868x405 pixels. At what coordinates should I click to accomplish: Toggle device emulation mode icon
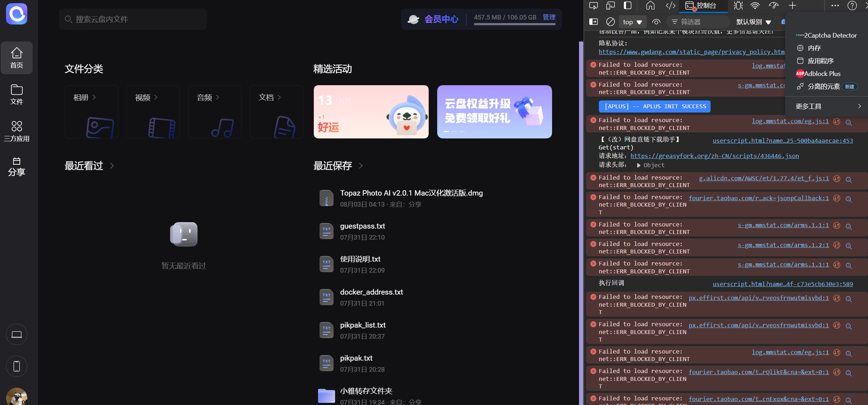point(610,6)
